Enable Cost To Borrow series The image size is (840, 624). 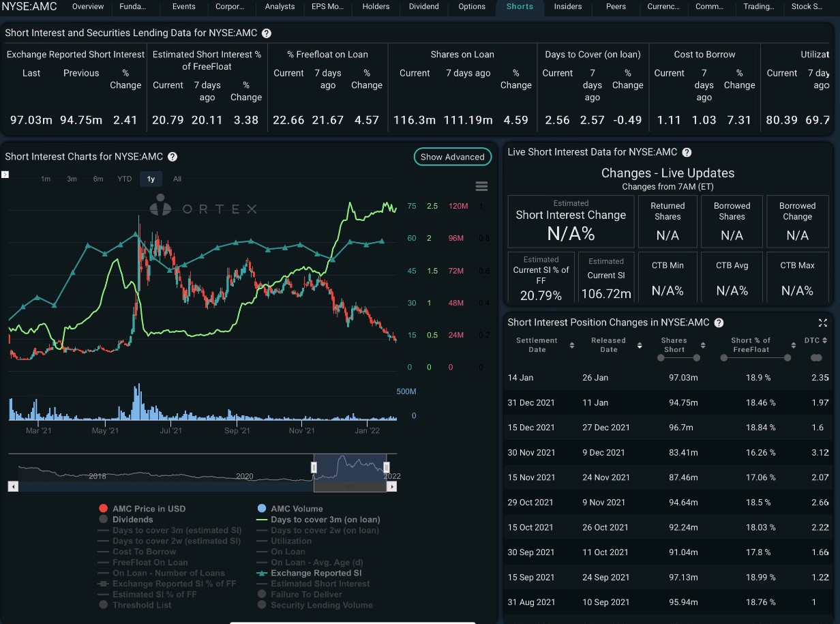click(x=137, y=552)
